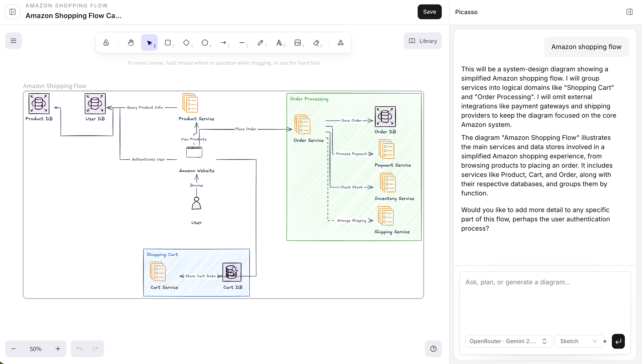Collapse the Picasso side panel
The width and height of the screenshot is (642, 364).
(x=629, y=12)
